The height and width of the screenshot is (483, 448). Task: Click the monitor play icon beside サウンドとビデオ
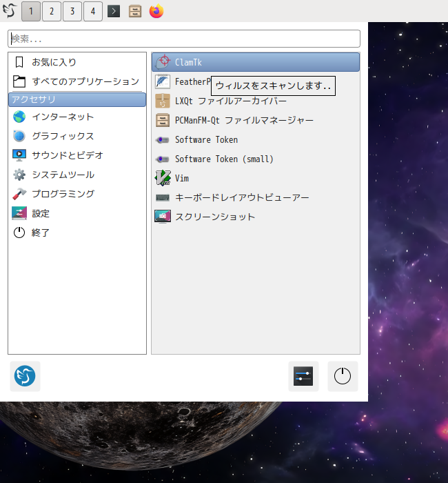pos(19,155)
